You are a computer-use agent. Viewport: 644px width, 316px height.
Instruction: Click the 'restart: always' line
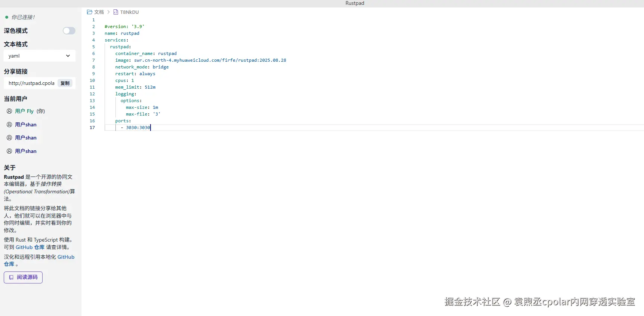click(x=135, y=74)
